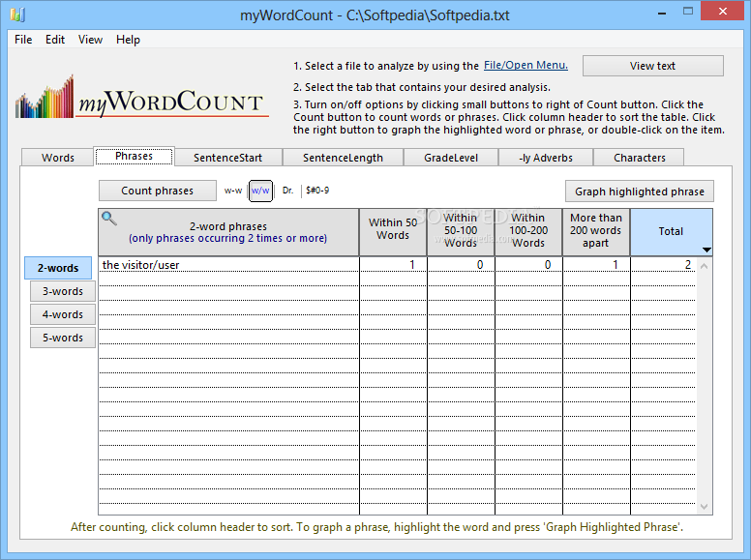751x560 pixels.
Task: Click Within 100-200 Words value 0 cell
Action: click(528, 265)
